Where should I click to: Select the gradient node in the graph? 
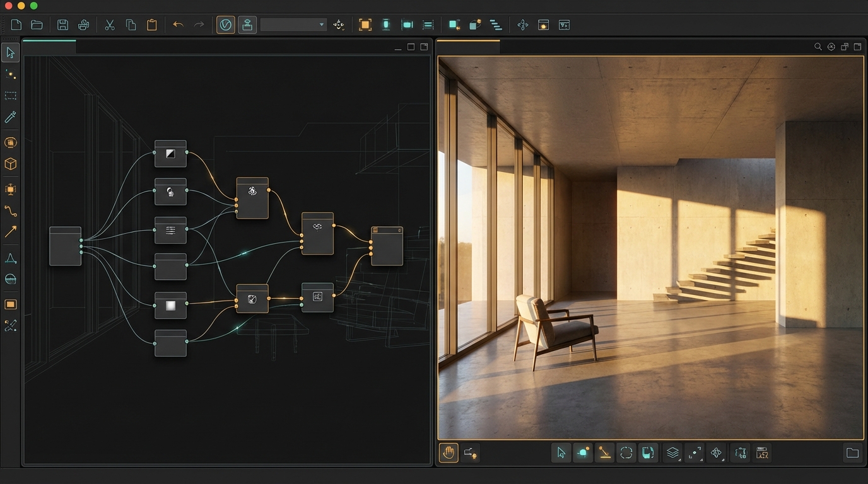tap(170, 306)
